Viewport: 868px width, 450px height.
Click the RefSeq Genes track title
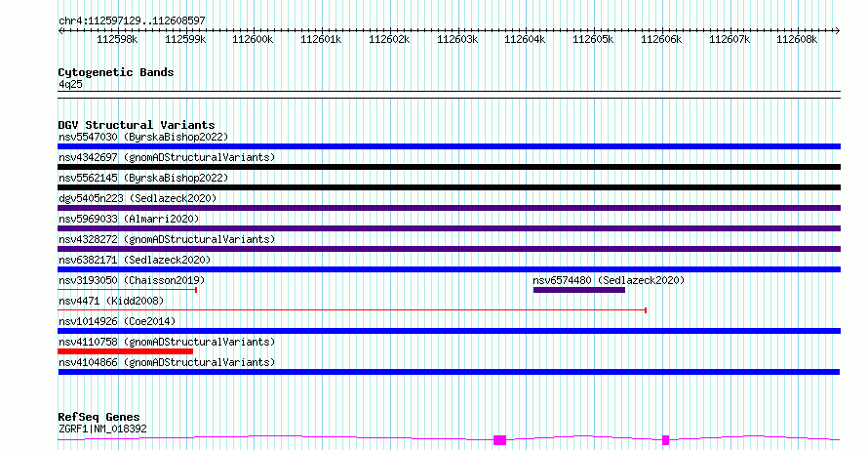99,417
